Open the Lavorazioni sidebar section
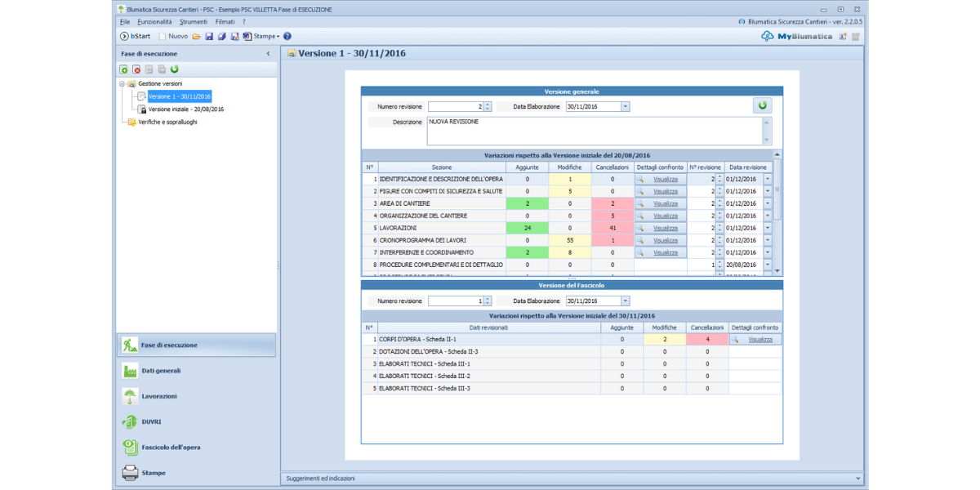Image resolution: width=980 pixels, height=490 pixels. click(x=158, y=396)
